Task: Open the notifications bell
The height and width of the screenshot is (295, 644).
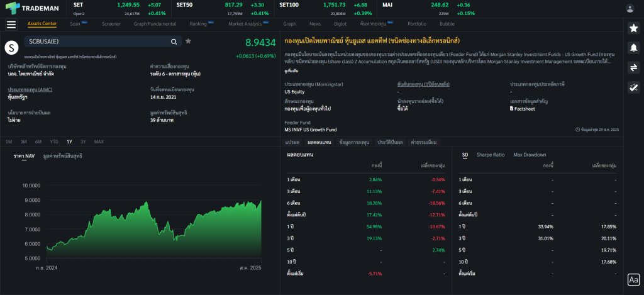Action: 633,48
